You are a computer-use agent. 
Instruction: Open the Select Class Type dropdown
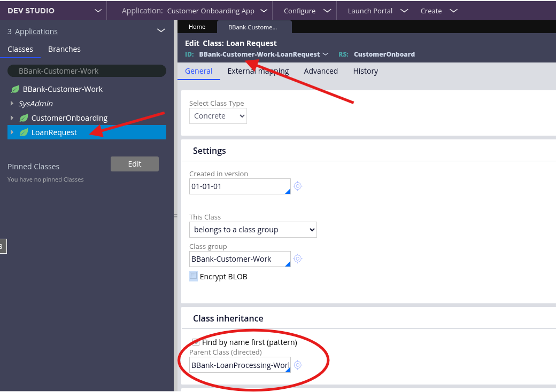tap(218, 116)
